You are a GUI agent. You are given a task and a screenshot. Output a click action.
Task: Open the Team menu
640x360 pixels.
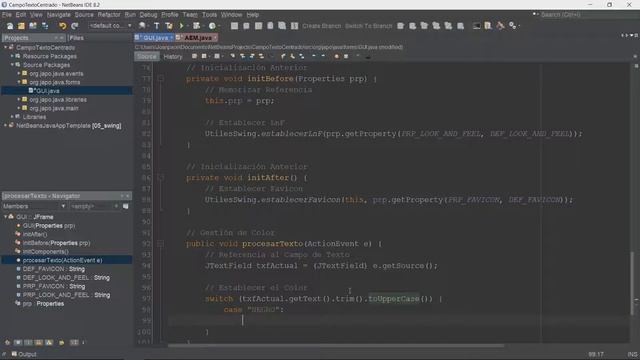click(190, 15)
